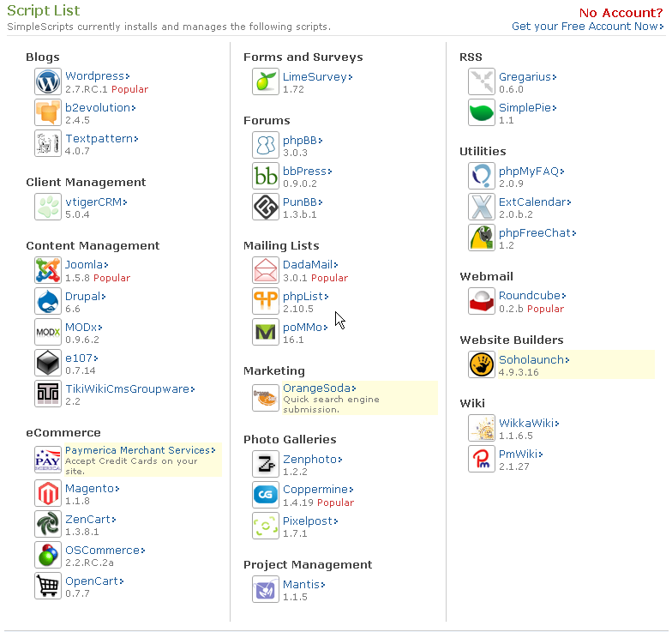
Task: Click the Mantis icon
Action: (266, 589)
